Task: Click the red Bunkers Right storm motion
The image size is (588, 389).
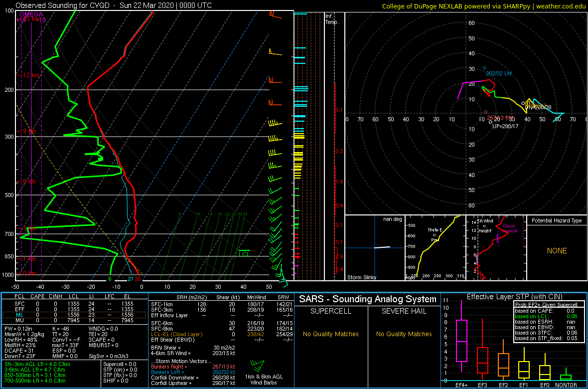Action: pos(193,367)
